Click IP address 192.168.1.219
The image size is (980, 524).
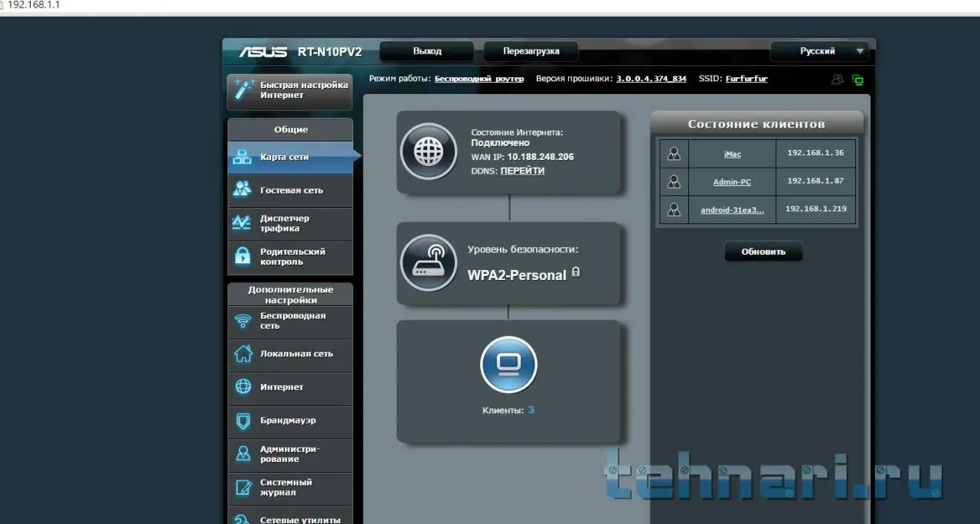(815, 208)
